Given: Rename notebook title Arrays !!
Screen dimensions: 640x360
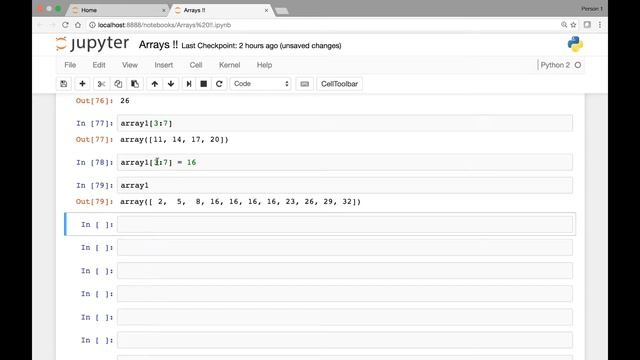Looking at the screenshot, I should pyautogui.click(x=158, y=44).
